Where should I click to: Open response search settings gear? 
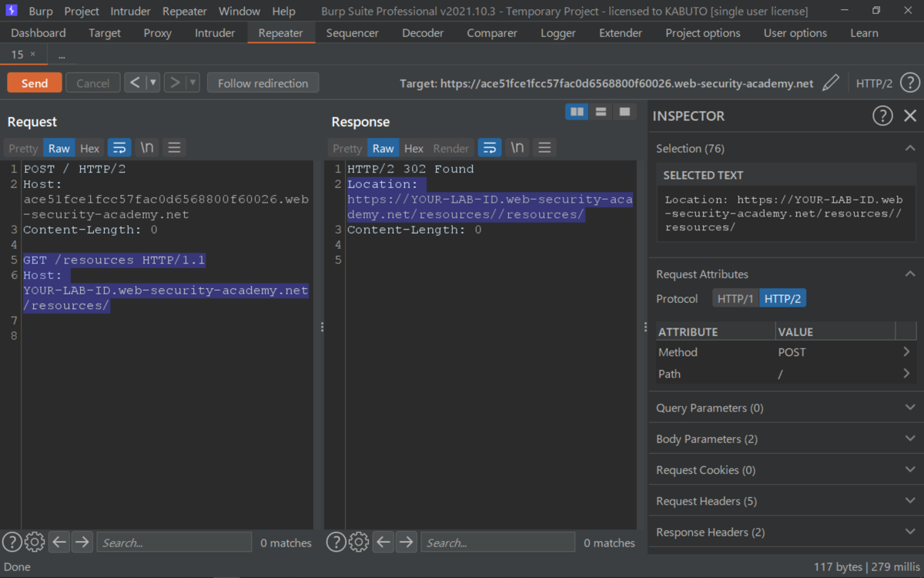[x=358, y=543]
